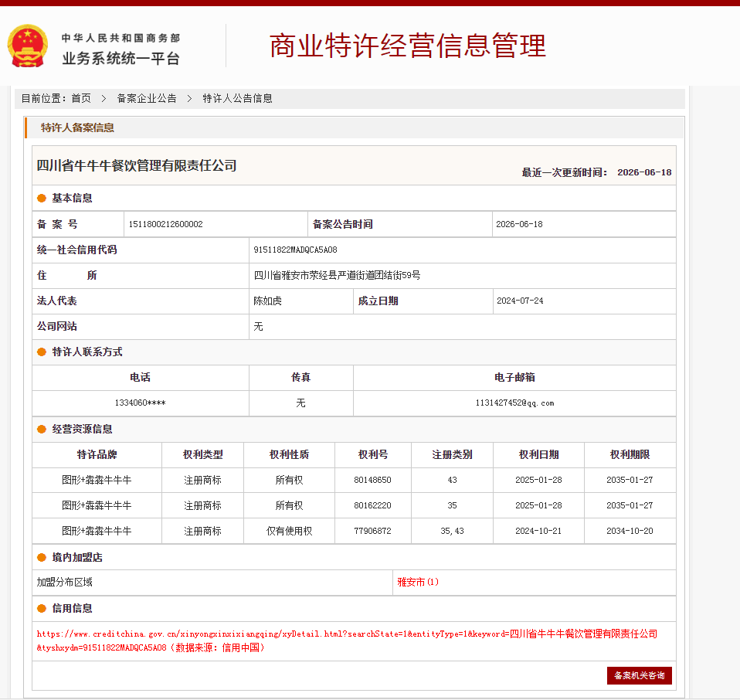
Task: Open the 雅安市 (1) franchise region link
Action: coord(418,582)
